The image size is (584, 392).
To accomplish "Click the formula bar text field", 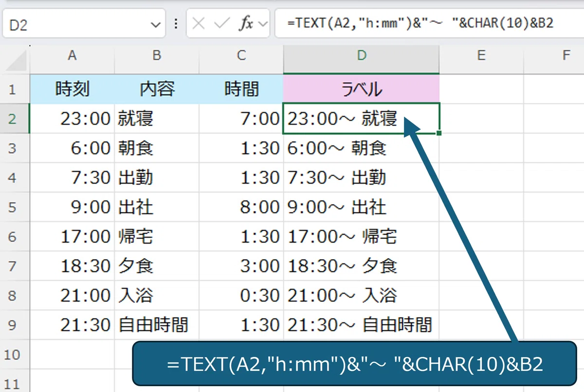I will coord(429,23).
